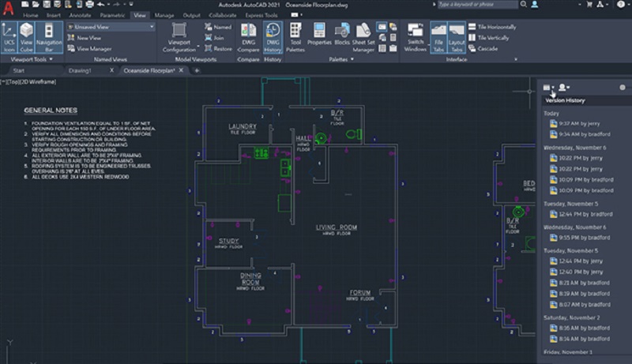This screenshot has height=364, width=632.
Task: Open the Viewport Configuration dropdown arrow
Action: (x=198, y=47)
